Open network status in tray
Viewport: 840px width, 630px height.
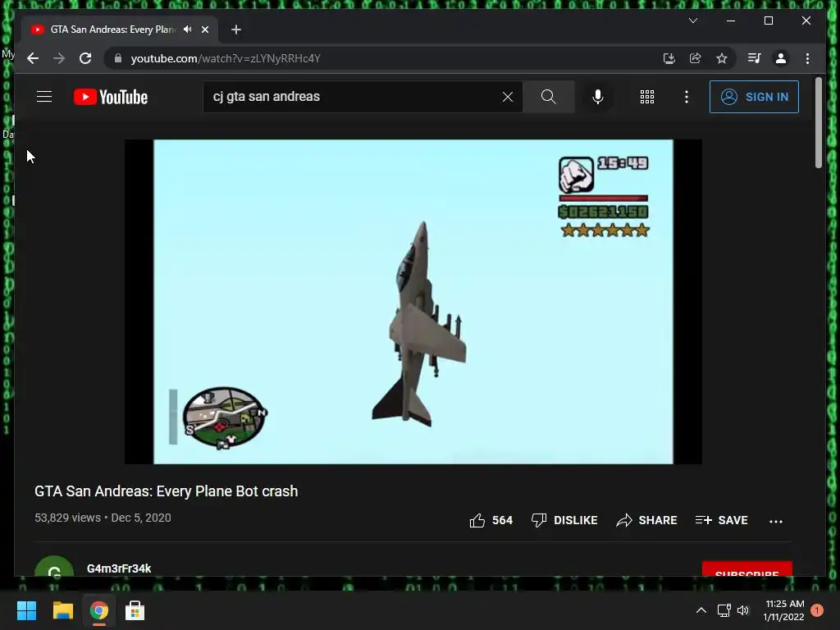coord(724,610)
